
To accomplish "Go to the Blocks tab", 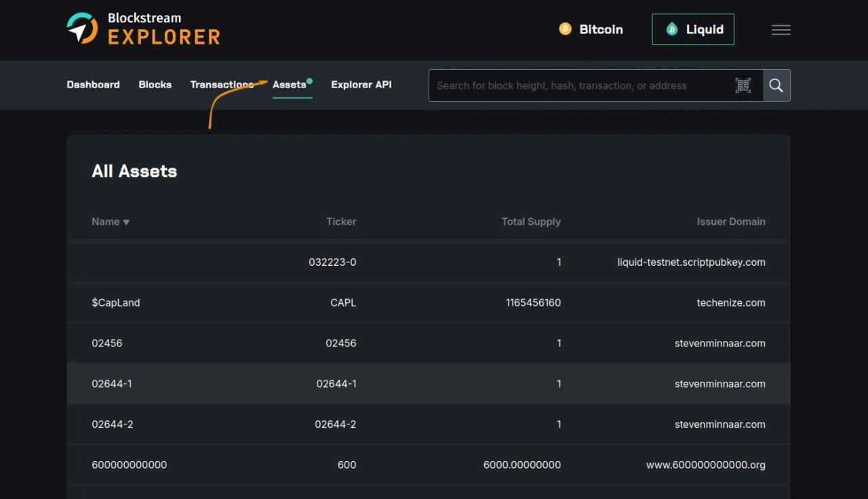I will coord(155,85).
